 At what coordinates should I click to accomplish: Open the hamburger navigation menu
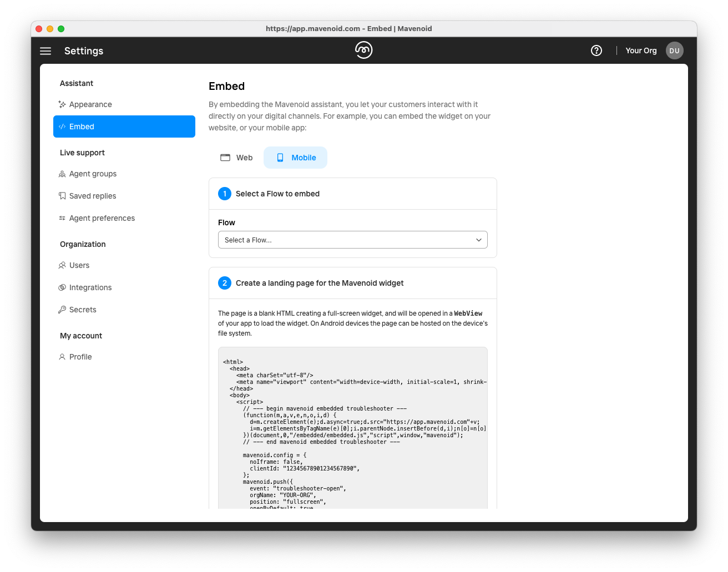[46, 51]
